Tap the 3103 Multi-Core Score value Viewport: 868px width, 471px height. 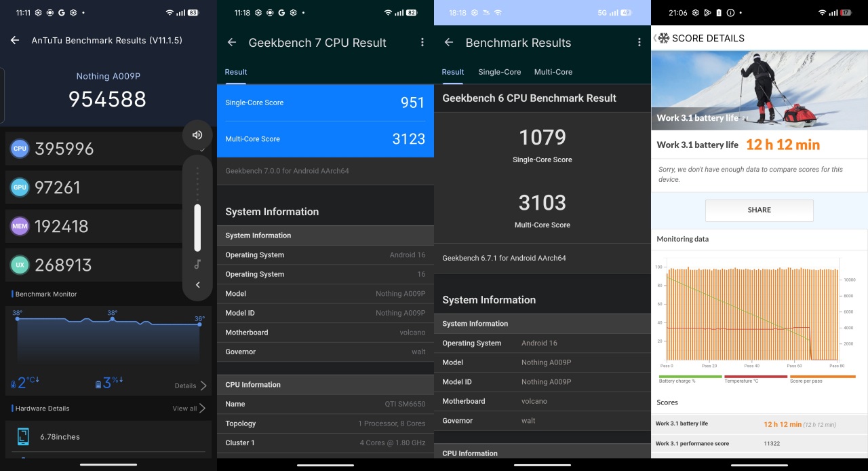click(542, 202)
